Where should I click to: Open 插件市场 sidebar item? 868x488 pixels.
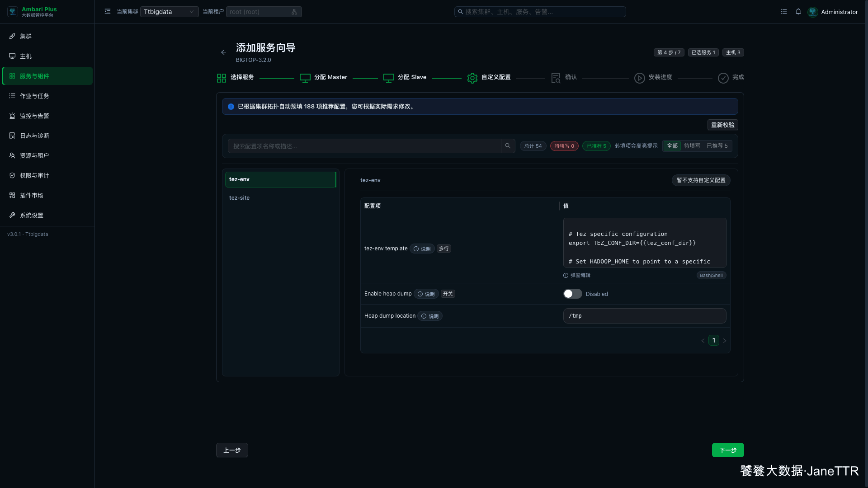47,195
